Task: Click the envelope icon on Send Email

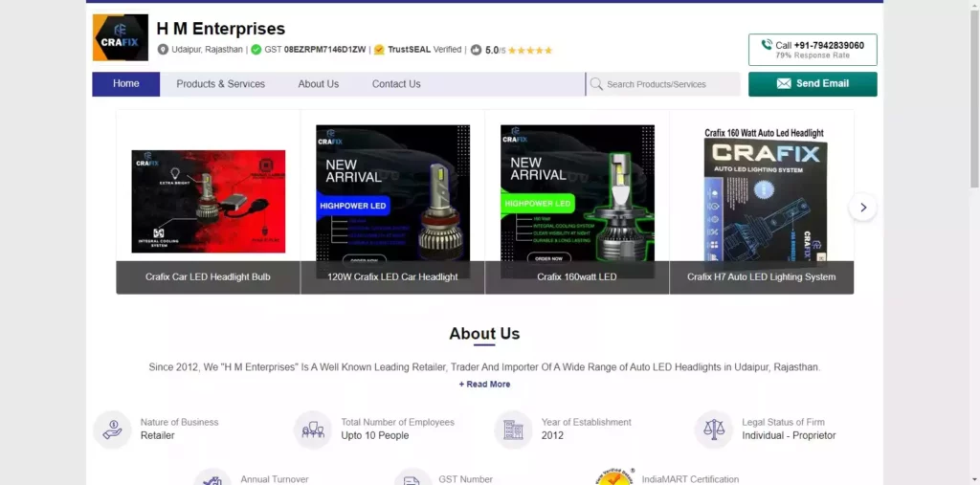Action: click(x=784, y=84)
